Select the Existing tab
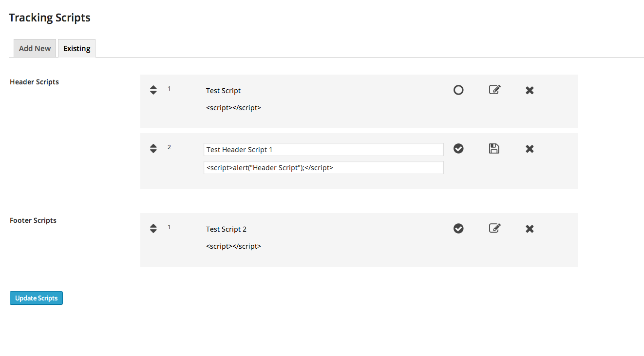This screenshot has width=644, height=356. pyautogui.click(x=77, y=48)
